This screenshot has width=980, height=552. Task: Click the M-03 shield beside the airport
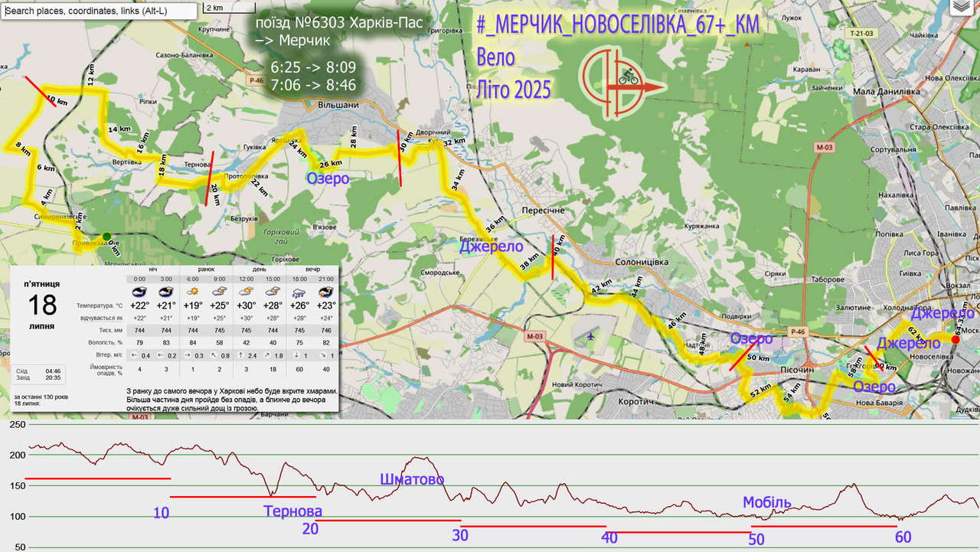[x=534, y=336]
